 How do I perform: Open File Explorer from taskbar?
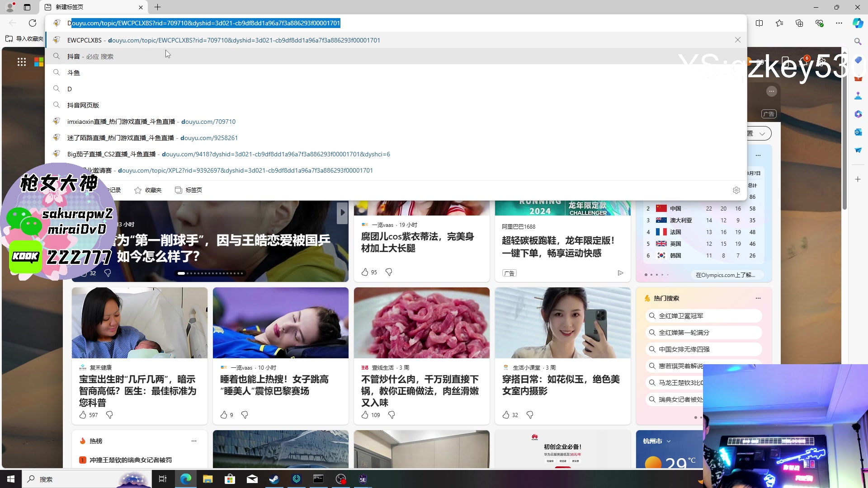[208, 479]
